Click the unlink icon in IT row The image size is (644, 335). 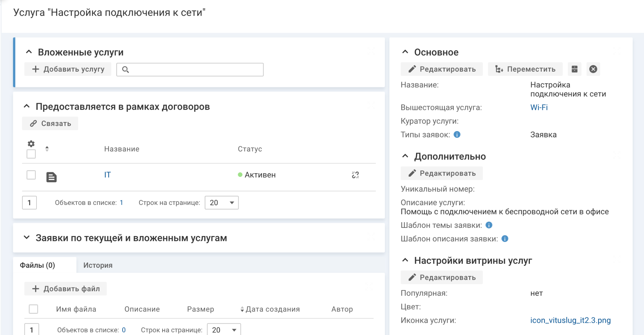tap(355, 175)
